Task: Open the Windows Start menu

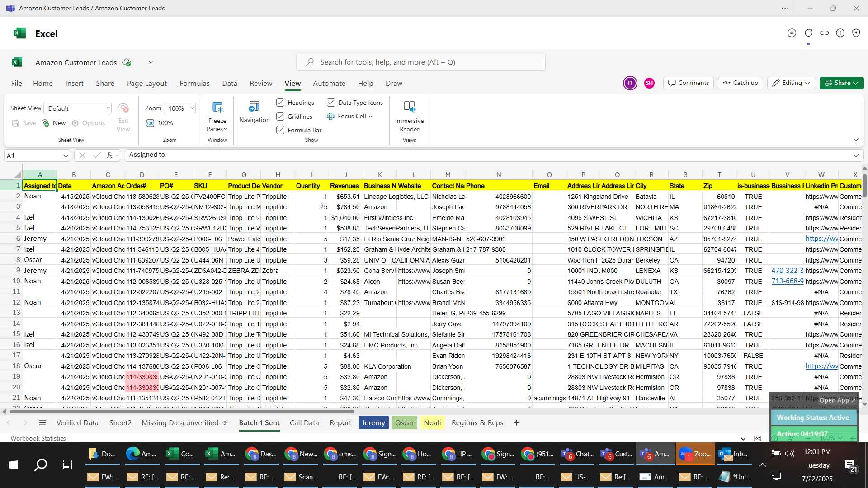Action: [14, 465]
